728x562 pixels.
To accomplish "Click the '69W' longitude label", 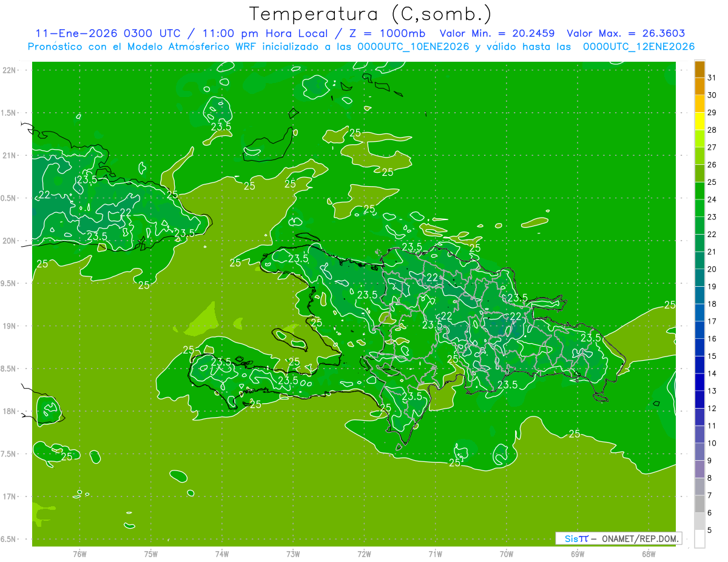I will click(578, 554).
